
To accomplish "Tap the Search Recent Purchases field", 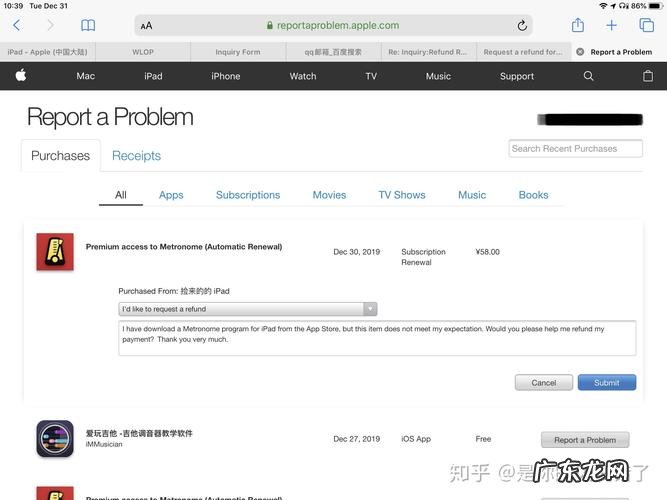I will coord(572,149).
